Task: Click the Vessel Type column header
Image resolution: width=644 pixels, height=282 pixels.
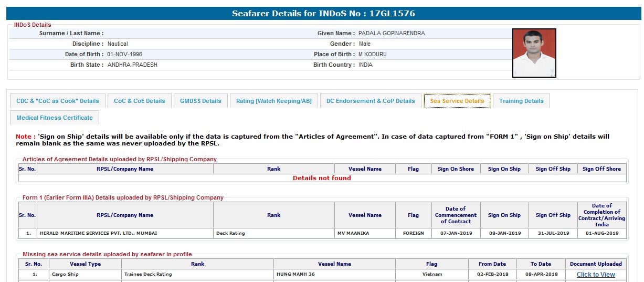Action: coord(85,264)
